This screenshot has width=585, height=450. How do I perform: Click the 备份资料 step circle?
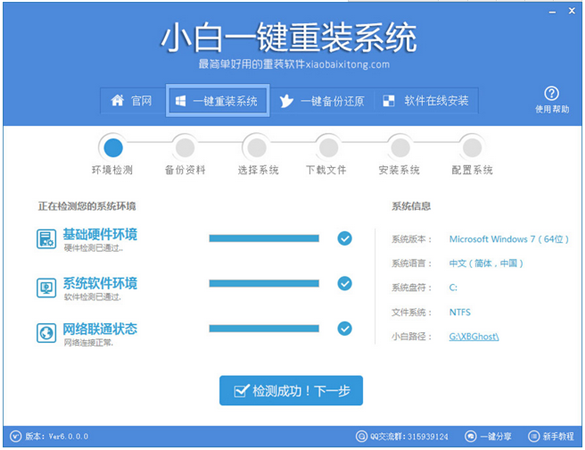click(x=185, y=148)
